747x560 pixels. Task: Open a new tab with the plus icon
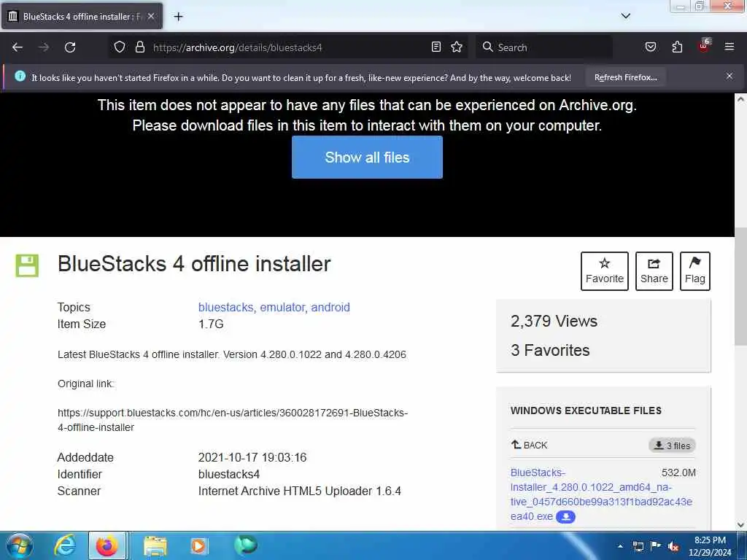[x=178, y=17]
